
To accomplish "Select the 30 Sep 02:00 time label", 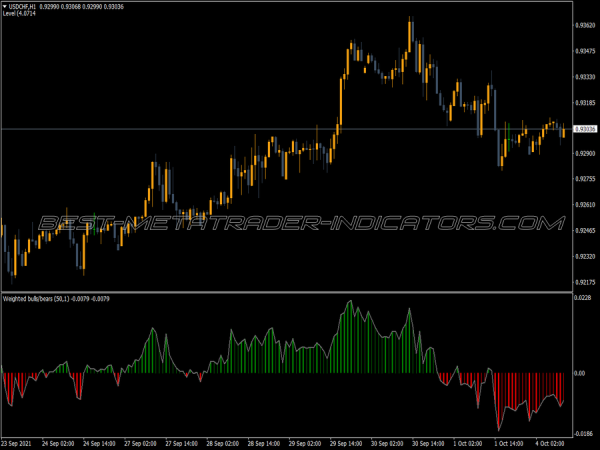I will [387, 443].
